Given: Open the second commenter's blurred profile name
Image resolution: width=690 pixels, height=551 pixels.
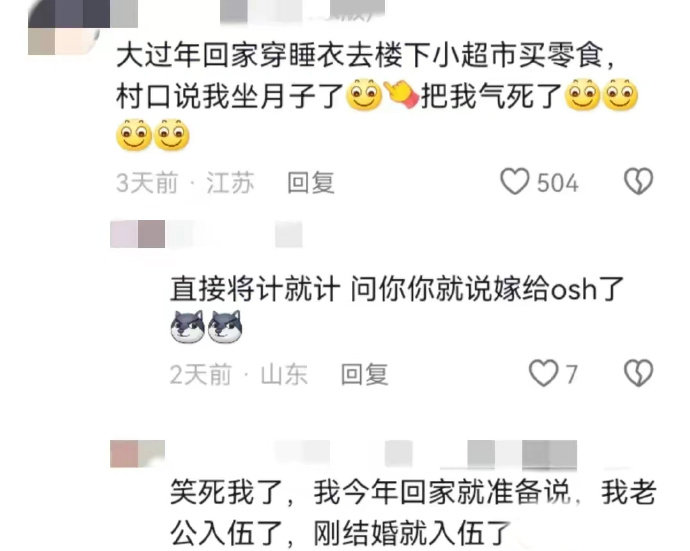Looking at the screenshot, I should pos(206,234).
